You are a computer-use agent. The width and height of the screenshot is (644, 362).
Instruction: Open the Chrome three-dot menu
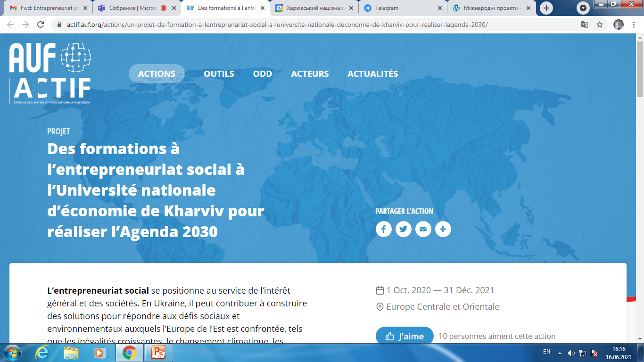tap(634, 25)
